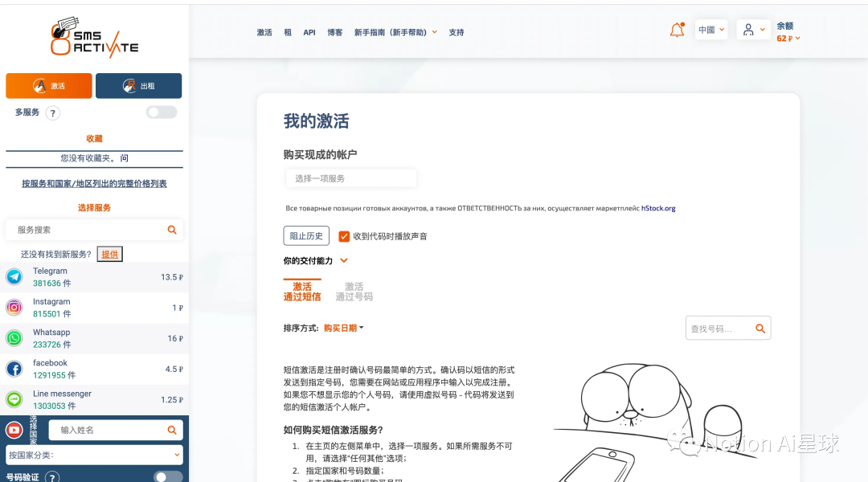Open the 按国家分类 dropdown
The height and width of the screenshot is (482, 868).
coord(94,455)
